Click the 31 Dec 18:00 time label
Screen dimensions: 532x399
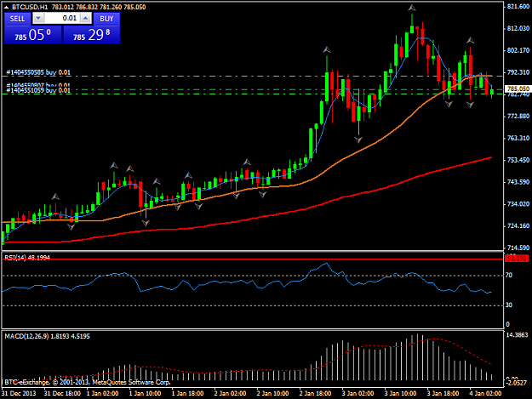[x=62, y=393]
